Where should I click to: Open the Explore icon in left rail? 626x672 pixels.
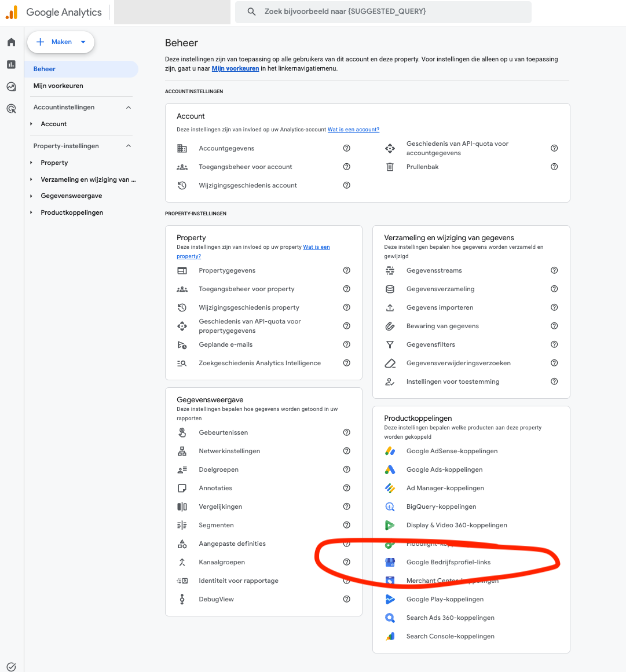12,87
